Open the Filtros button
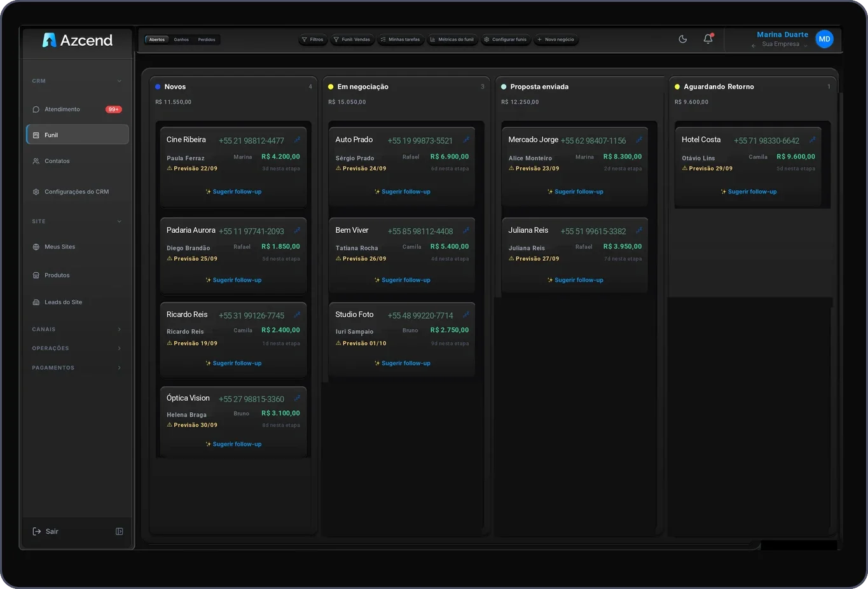Image resolution: width=868 pixels, height=589 pixels. click(x=312, y=39)
